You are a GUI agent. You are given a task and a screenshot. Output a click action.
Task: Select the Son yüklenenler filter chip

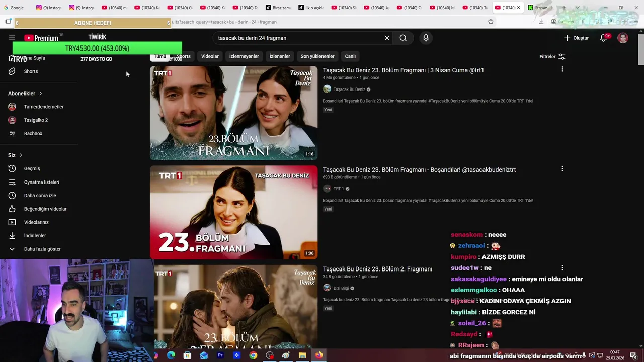click(317, 56)
